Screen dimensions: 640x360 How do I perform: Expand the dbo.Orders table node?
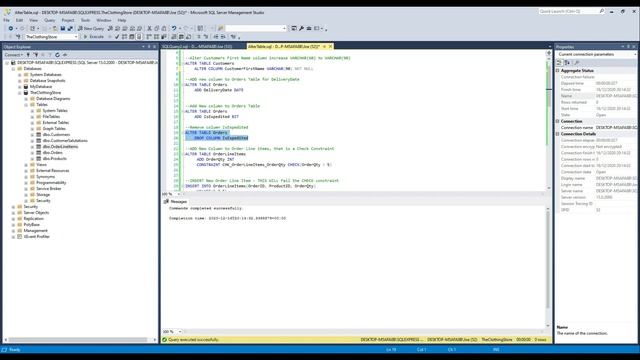click(33, 153)
